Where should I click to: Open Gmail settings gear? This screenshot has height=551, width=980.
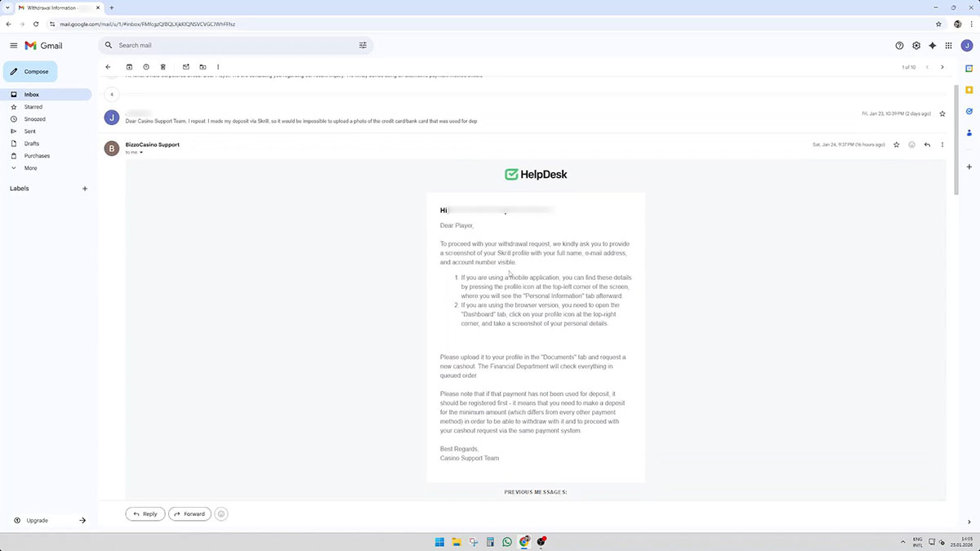916,46
